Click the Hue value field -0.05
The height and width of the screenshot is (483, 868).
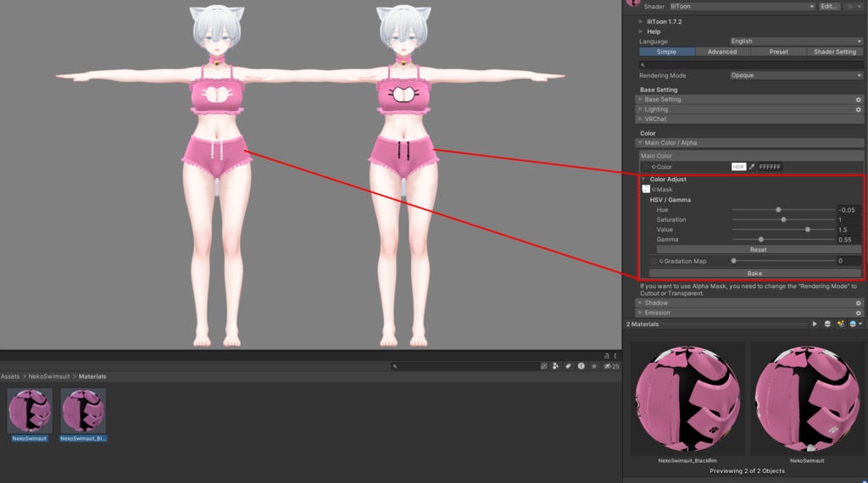click(849, 209)
